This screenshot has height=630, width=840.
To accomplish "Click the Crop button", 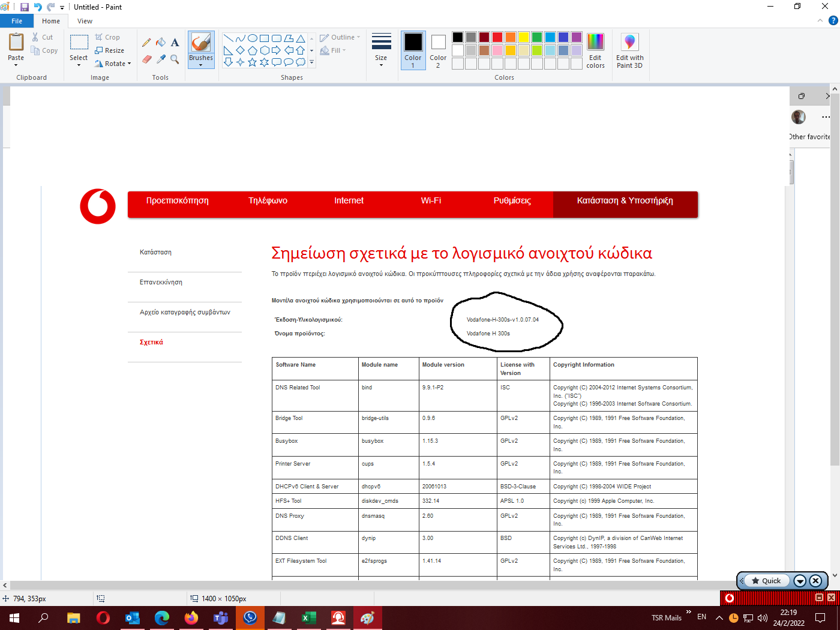I will [x=107, y=37].
